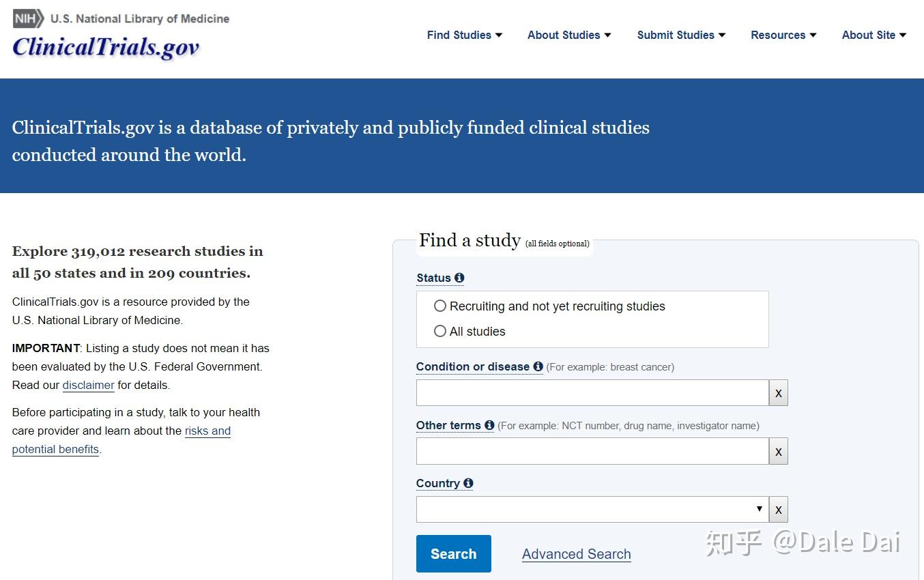Open the Advanced Search link
Viewport: 924px width, 580px height.
click(x=576, y=554)
